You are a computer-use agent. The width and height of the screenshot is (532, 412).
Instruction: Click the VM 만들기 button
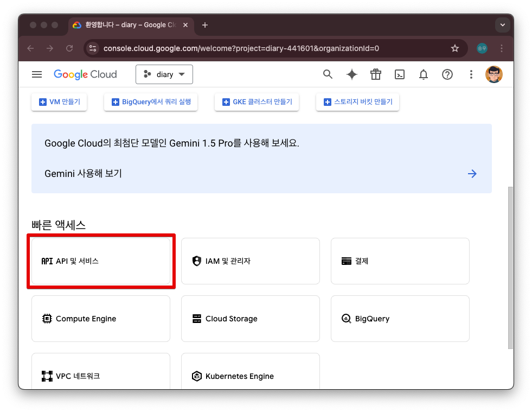pos(59,102)
